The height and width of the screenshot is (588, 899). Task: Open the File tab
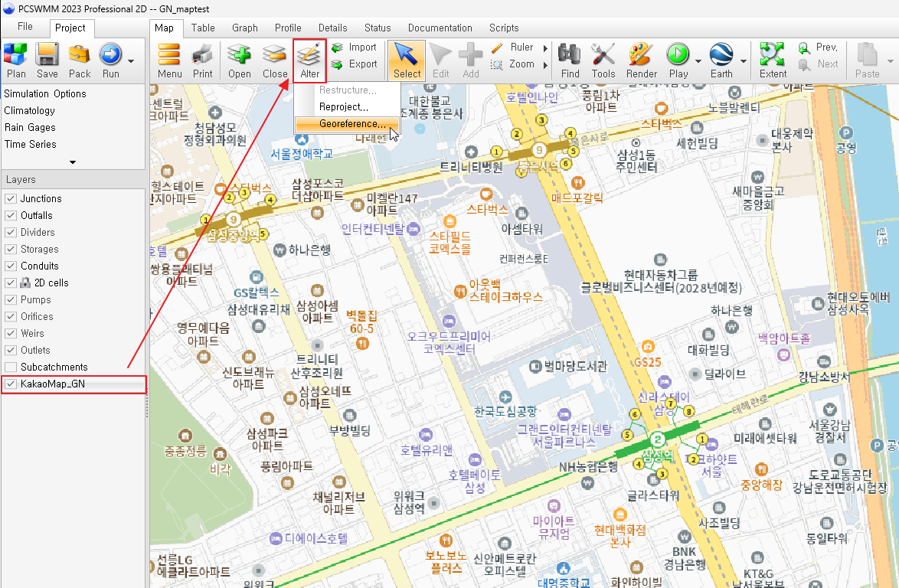pos(25,27)
